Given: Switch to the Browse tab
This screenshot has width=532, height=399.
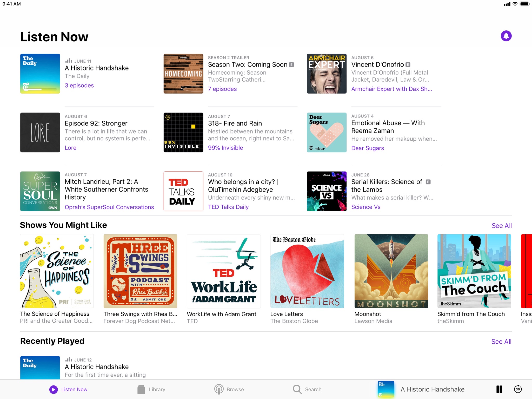Looking at the screenshot, I should click(229, 389).
